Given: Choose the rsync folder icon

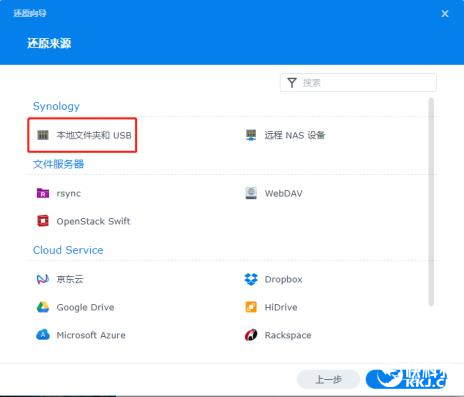Looking at the screenshot, I should pos(43,193).
